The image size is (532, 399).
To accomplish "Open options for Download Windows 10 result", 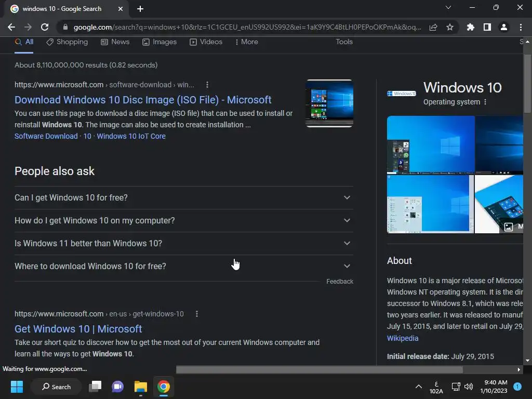I will coord(207,85).
